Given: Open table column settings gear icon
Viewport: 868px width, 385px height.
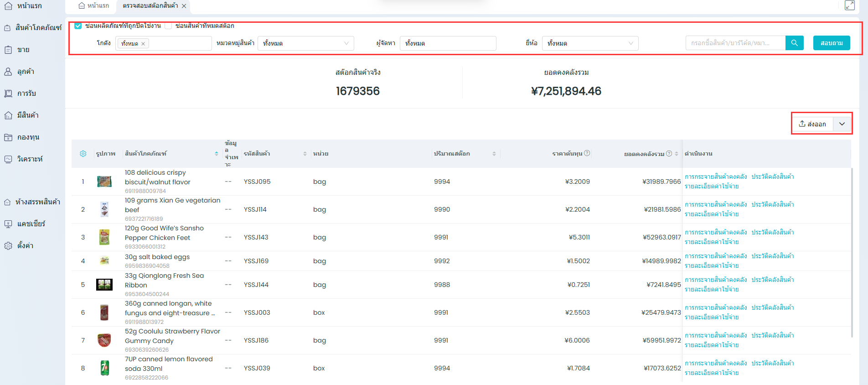Looking at the screenshot, I should tap(83, 154).
